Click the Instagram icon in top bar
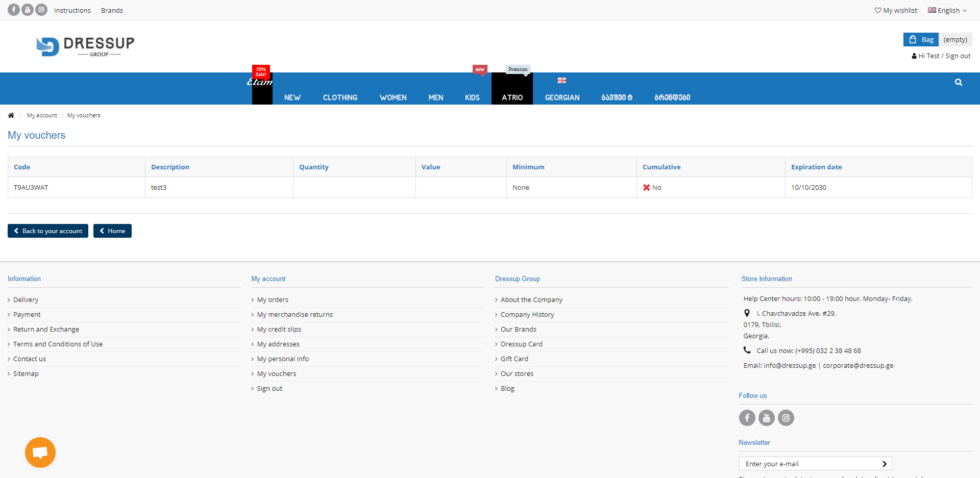 [x=41, y=10]
